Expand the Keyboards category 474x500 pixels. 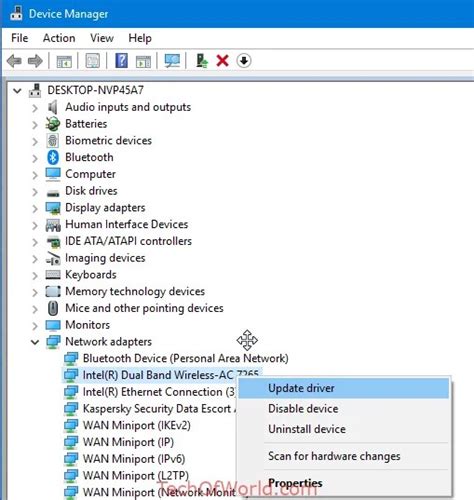click(35, 276)
